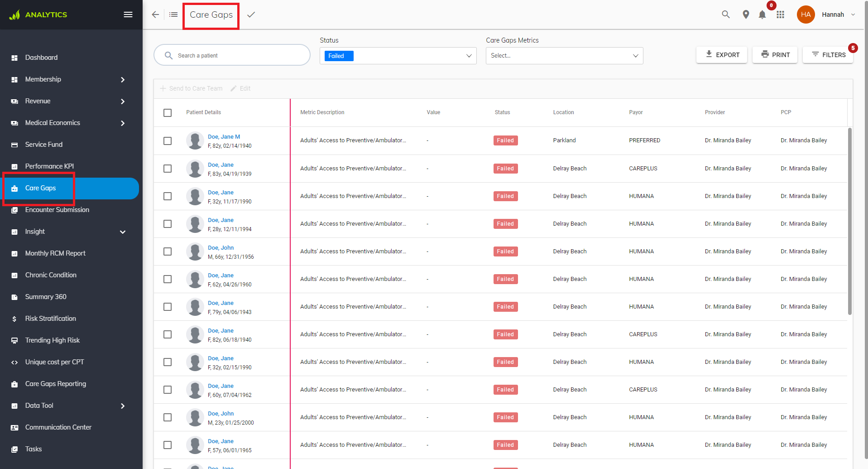Open the Hannah user menu chevron

coord(853,15)
